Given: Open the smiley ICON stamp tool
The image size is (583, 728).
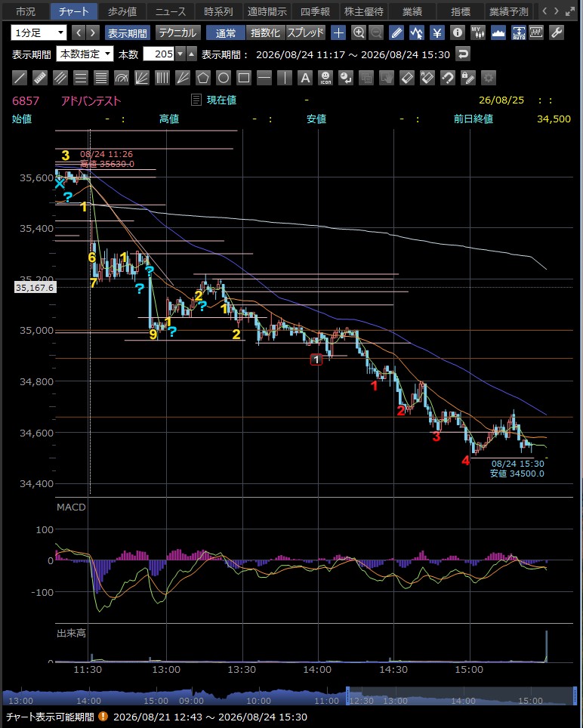Looking at the screenshot, I should 325,78.
